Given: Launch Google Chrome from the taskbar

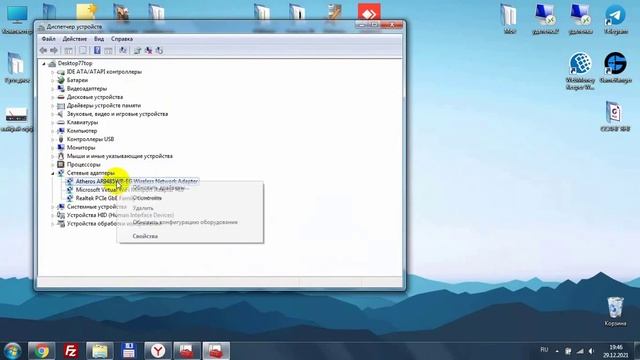Looking at the screenshot, I should point(41,351).
